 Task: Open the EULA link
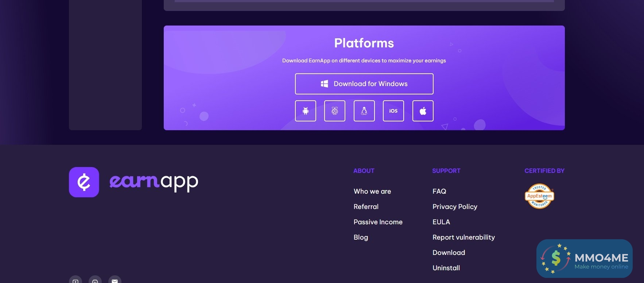point(441,222)
